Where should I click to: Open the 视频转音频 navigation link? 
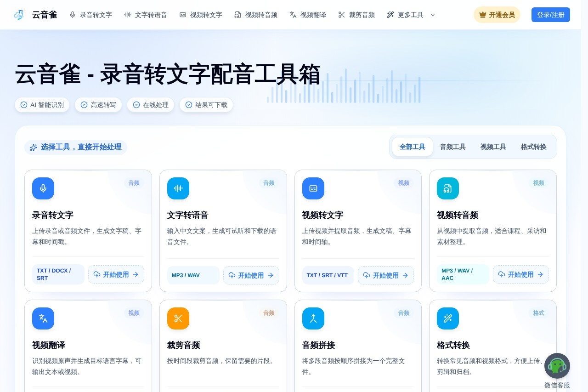[x=256, y=15]
